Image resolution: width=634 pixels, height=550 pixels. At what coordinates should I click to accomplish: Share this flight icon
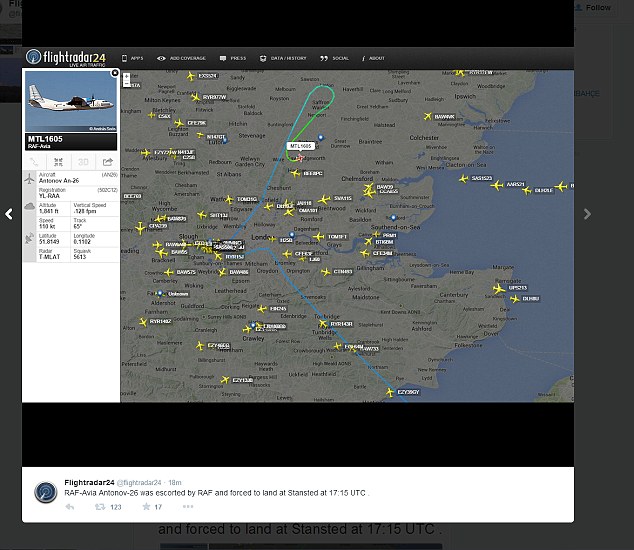point(107,162)
